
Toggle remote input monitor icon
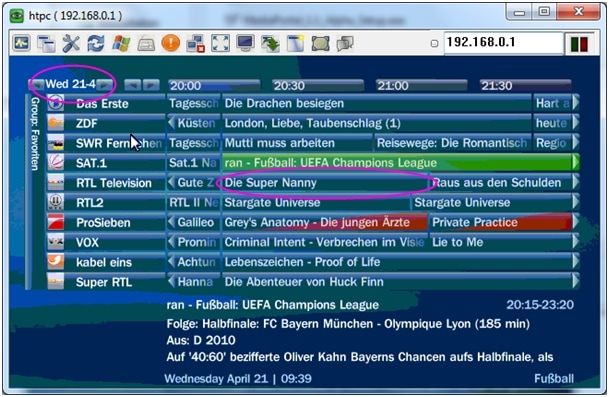[x=245, y=43]
